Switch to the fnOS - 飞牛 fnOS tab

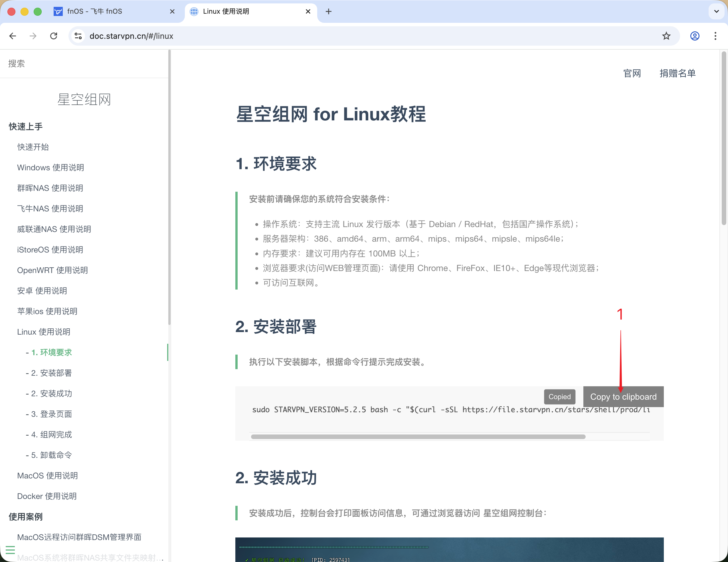(x=95, y=12)
